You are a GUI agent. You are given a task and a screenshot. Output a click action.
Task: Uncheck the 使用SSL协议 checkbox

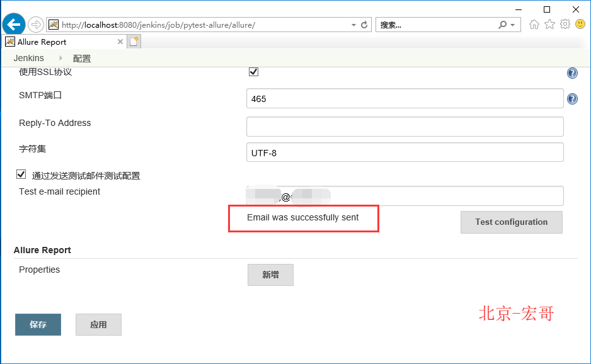click(x=253, y=72)
